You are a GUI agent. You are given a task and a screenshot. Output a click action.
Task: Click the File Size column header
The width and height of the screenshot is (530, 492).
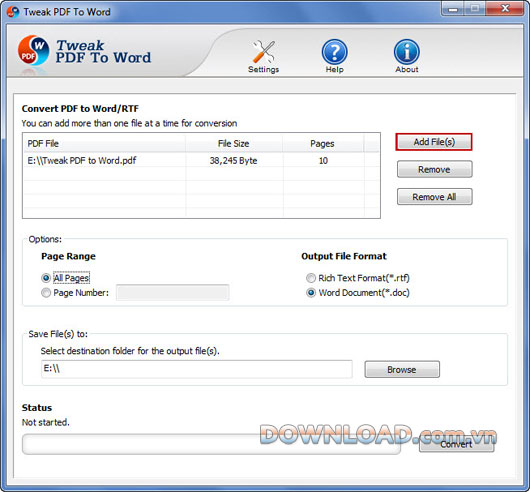[x=234, y=144]
